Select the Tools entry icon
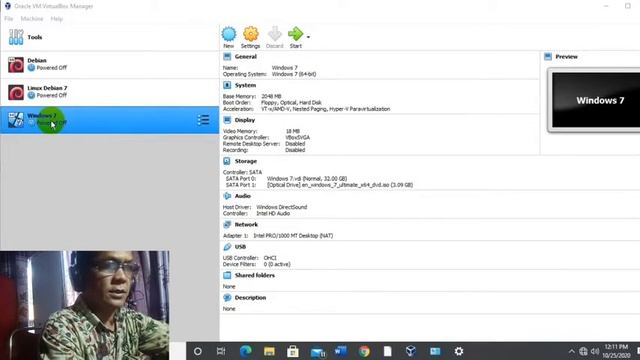 pos(16,37)
